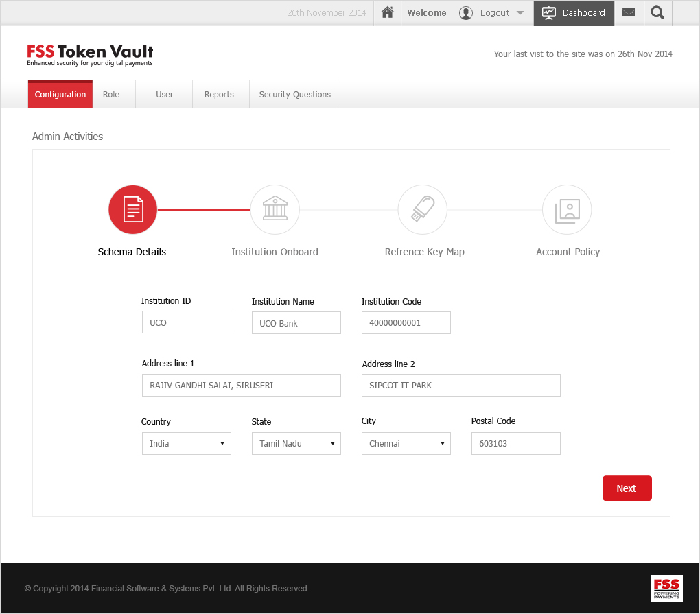Click the home icon in top bar
Viewport: 700px width, 614px height.
[x=388, y=12]
